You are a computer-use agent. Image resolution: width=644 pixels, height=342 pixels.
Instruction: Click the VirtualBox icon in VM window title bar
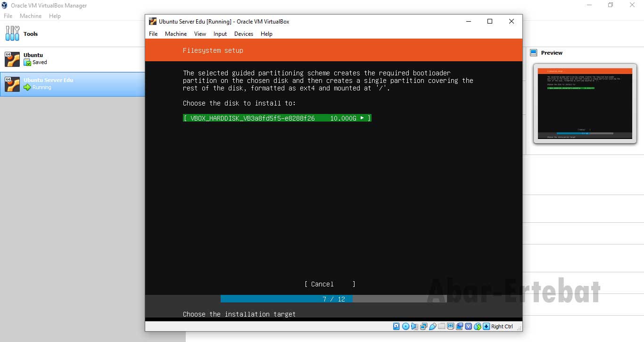[x=152, y=21]
